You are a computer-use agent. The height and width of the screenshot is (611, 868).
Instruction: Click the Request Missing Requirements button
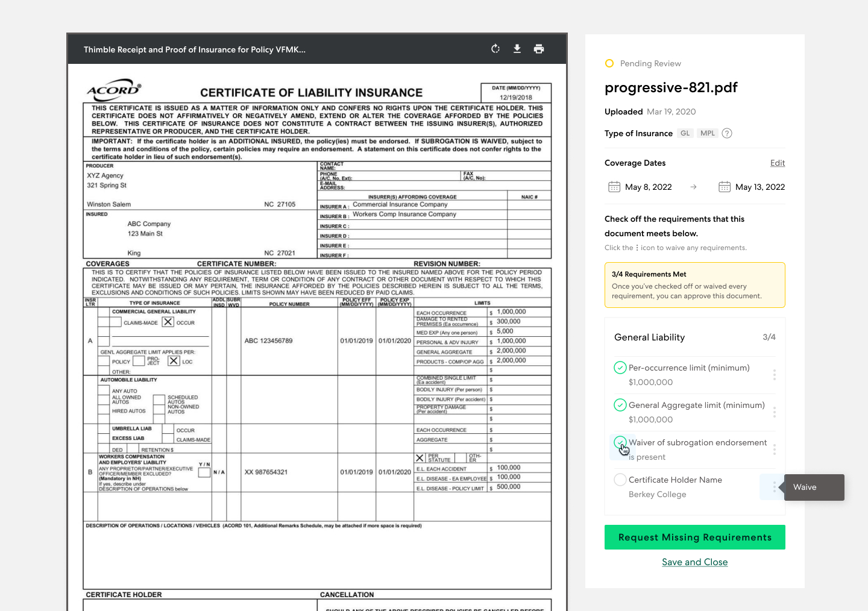pyautogui.click(x=694, y=537)
